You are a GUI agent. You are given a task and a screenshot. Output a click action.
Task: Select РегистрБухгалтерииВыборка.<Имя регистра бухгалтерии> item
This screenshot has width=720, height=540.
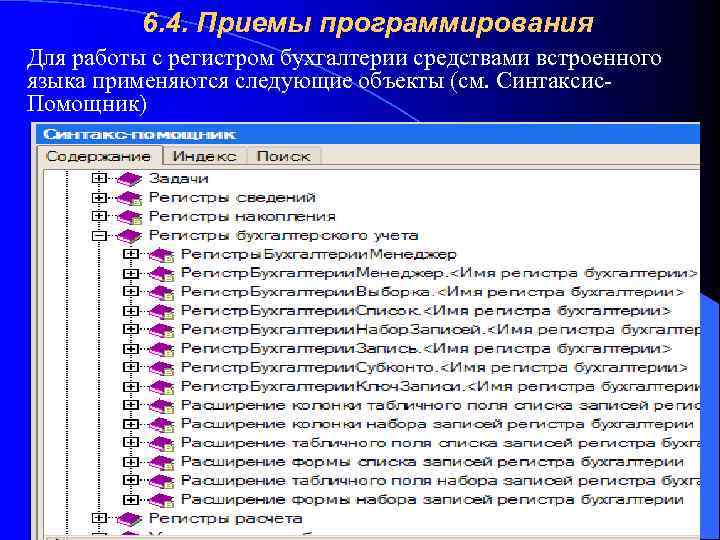(433, 292)
